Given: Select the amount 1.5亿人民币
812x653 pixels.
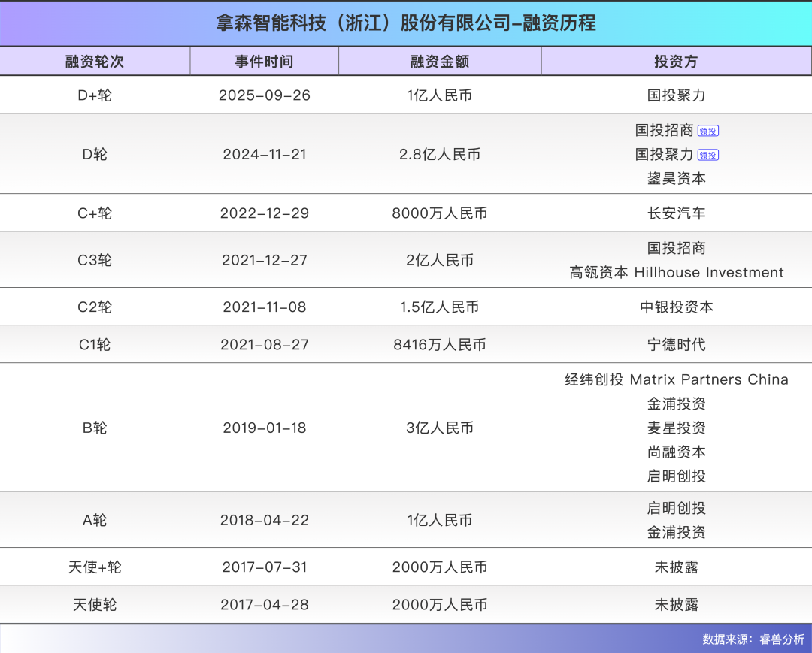Looking at the screenshot, I should tap(440, 307).
